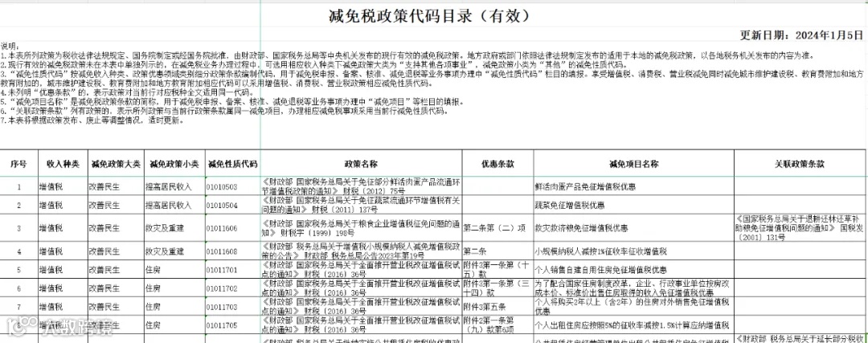Select 改善民生 in the row with code 01010503
The image size is (868, 343).
click(116, 187)
